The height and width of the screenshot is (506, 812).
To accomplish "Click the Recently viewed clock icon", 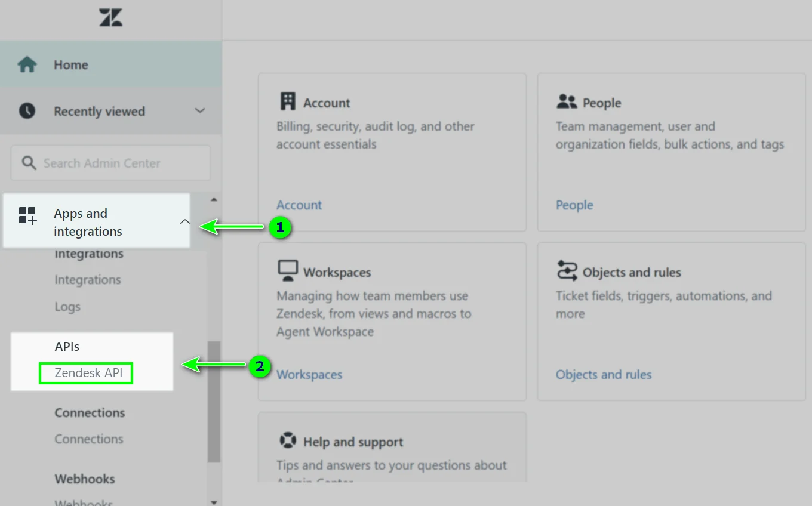I will tap(27, 111).
